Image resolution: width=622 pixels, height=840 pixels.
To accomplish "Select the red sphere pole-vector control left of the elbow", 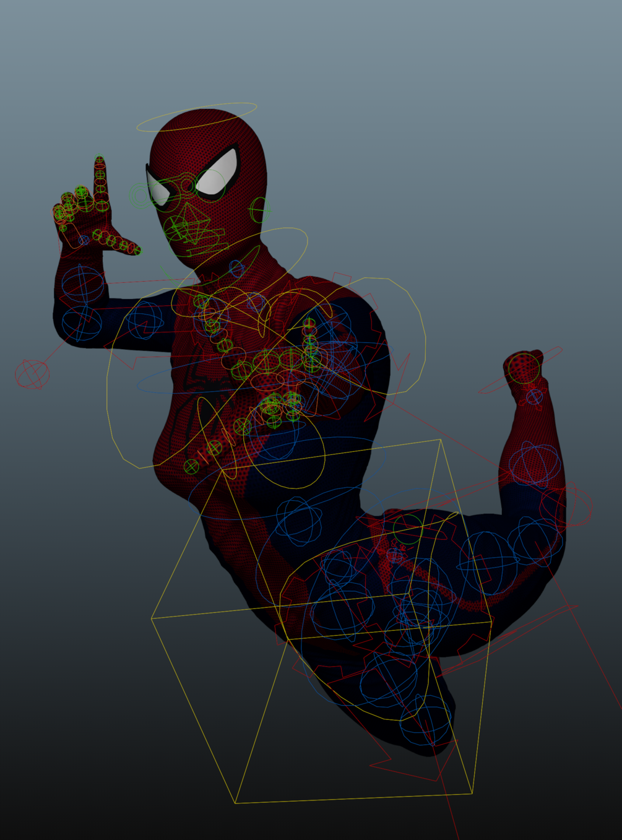I will 32,374.
